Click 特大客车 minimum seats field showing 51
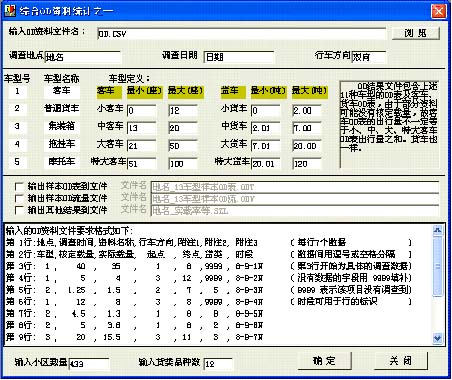The width and height of the screenshot is (452, 380). point(141,163)
